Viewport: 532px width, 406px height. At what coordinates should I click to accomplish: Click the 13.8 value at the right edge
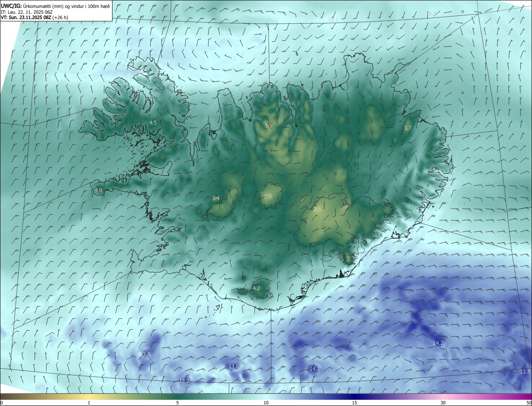pos(525,372)
